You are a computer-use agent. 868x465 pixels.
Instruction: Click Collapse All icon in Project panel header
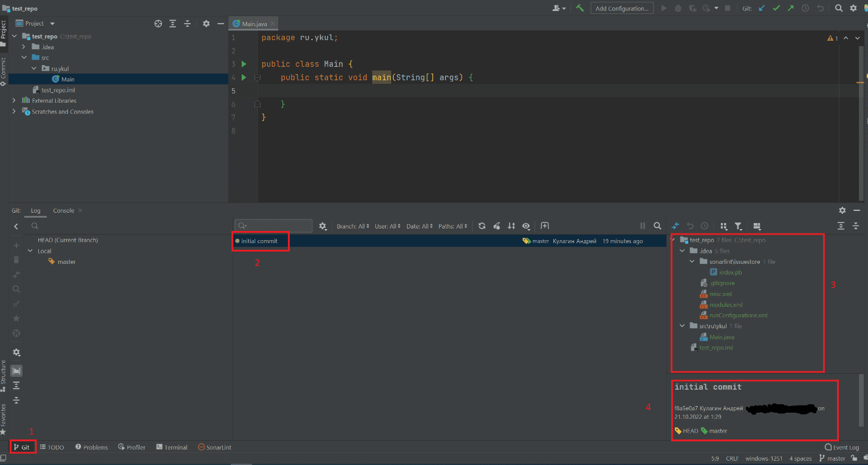[188, 23]
